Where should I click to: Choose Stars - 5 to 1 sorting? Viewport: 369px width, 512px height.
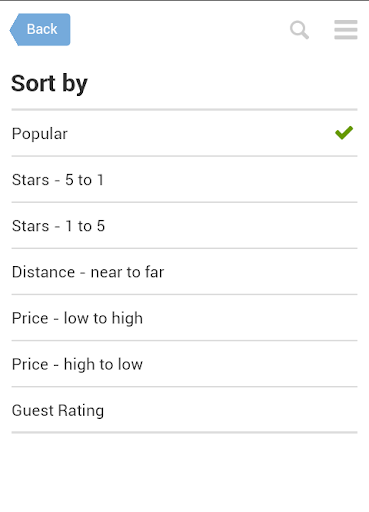click(x=184, y=179)
